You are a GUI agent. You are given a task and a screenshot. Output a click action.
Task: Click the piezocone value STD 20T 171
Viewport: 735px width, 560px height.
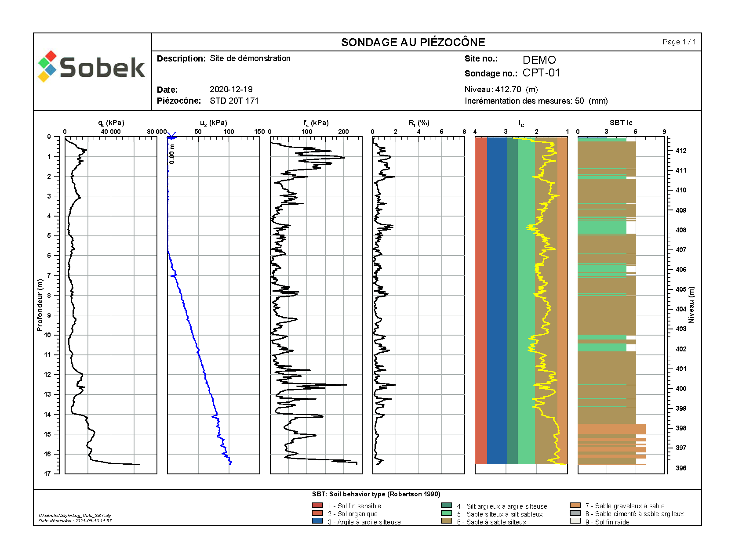[234, 101]
